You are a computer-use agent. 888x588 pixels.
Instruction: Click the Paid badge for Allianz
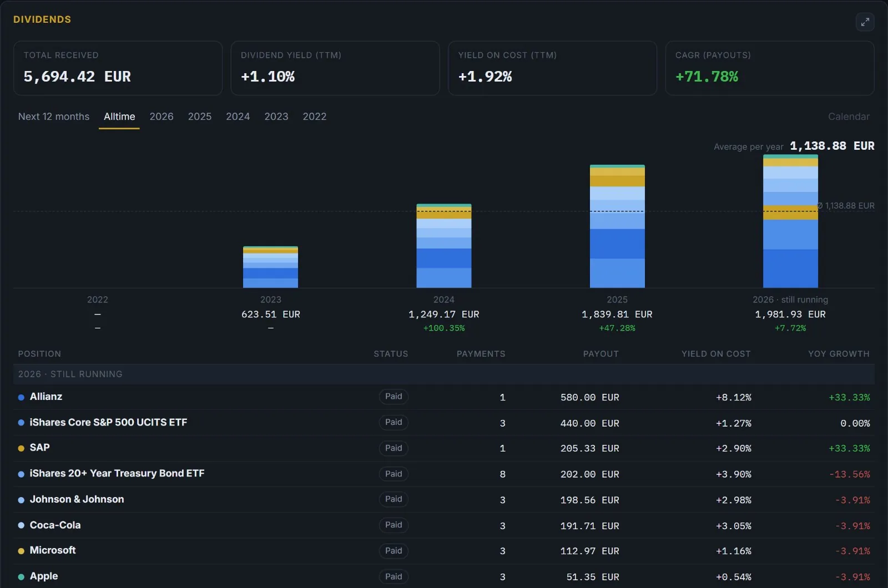pos(393,397)
